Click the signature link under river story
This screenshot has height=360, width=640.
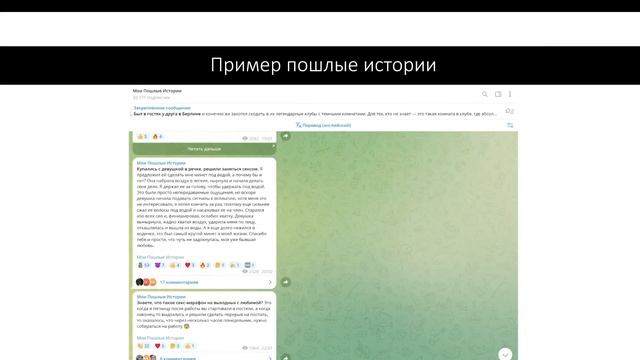click(160, 257)
